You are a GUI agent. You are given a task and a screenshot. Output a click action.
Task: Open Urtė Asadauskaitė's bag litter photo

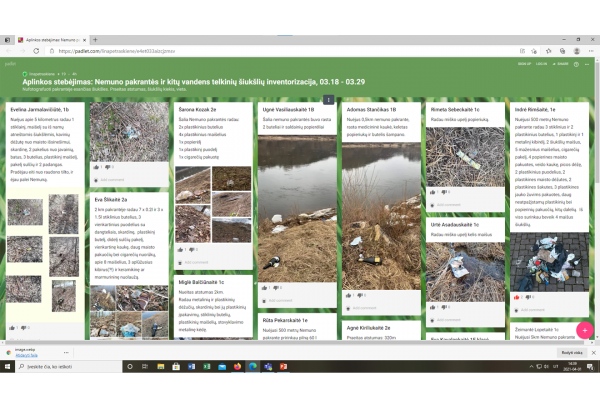pyautogui.click(x=465, y=272)
